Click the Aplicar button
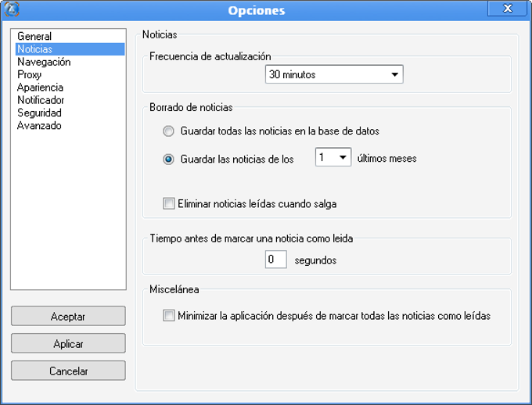532x405 pixels. (68, 344)
